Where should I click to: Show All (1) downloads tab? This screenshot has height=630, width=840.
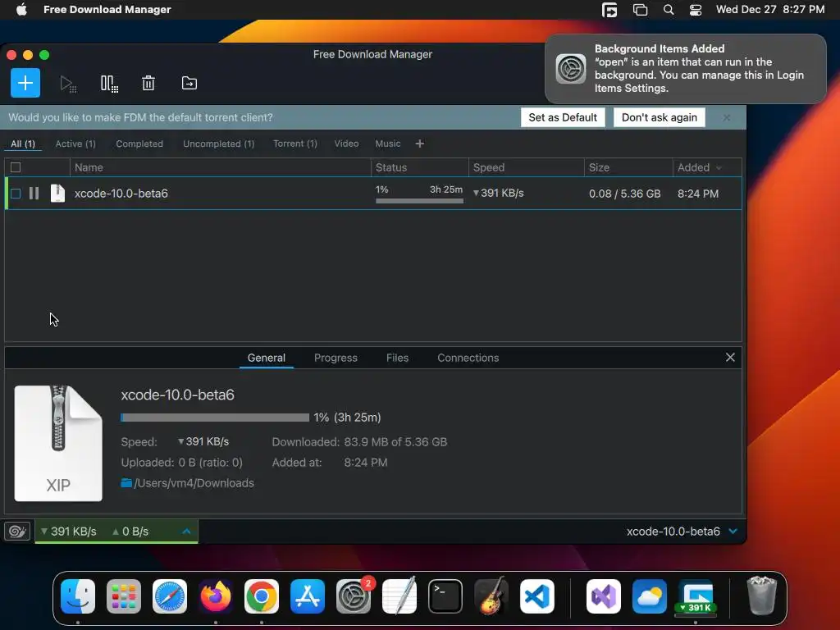23,144
